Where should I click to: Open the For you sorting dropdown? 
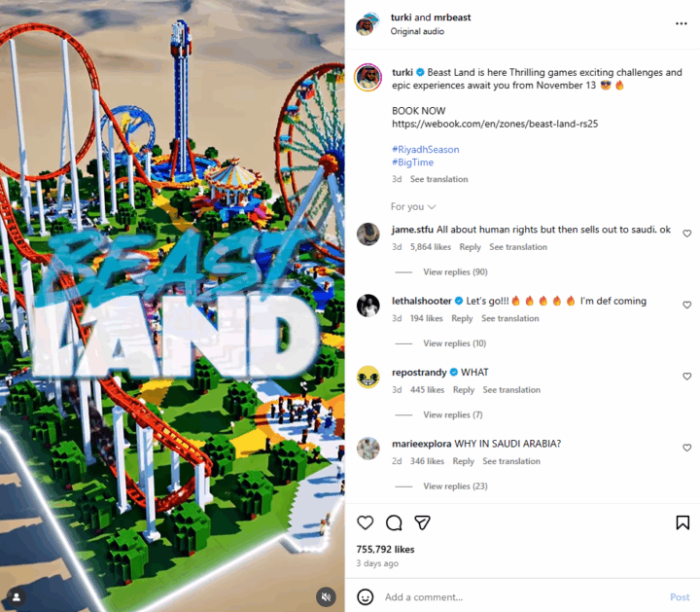click(x=413, y=207)
